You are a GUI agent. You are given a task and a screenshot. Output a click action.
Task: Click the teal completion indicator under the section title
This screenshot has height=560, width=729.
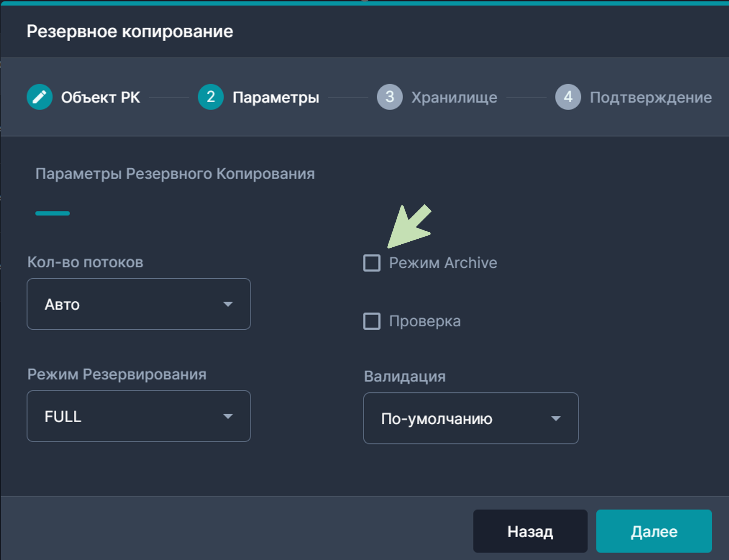(53, 213)
